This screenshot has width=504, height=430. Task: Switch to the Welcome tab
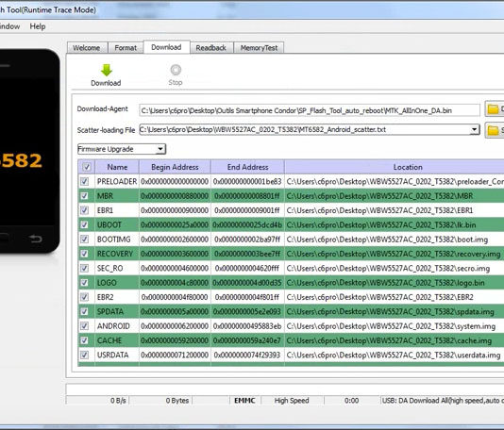87,48
